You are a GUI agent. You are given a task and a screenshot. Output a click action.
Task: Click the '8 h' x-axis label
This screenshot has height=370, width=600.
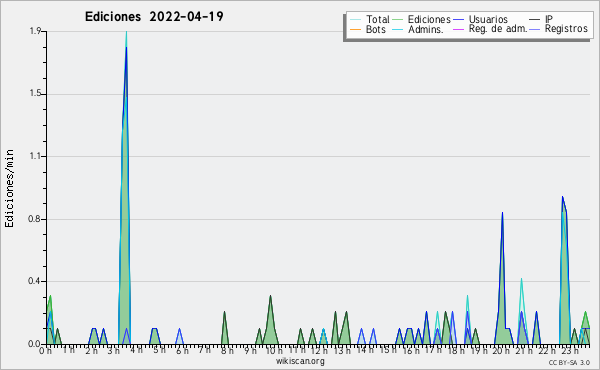click(x=227, y=351)
